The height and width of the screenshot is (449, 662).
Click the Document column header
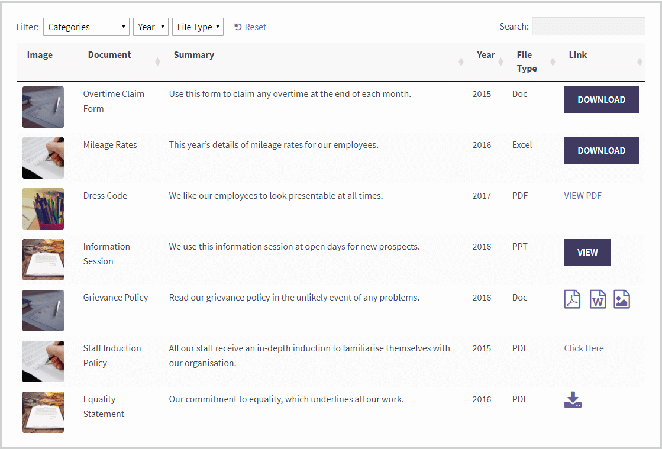point(109,55)
